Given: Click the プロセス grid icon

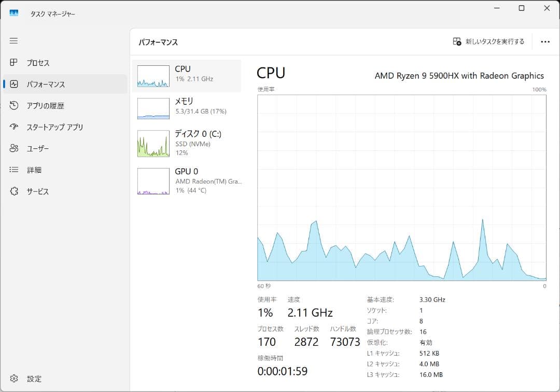Looking at the screenshot, I should [14, 63].
